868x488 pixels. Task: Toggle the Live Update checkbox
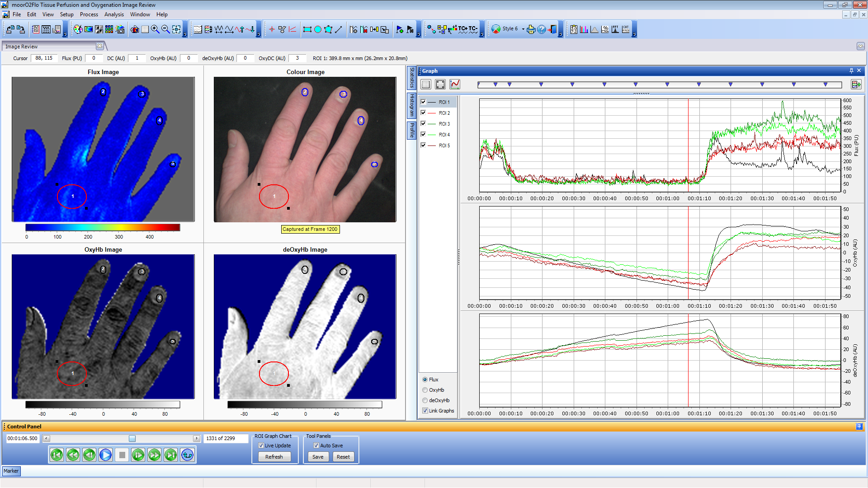coord(261,446)
